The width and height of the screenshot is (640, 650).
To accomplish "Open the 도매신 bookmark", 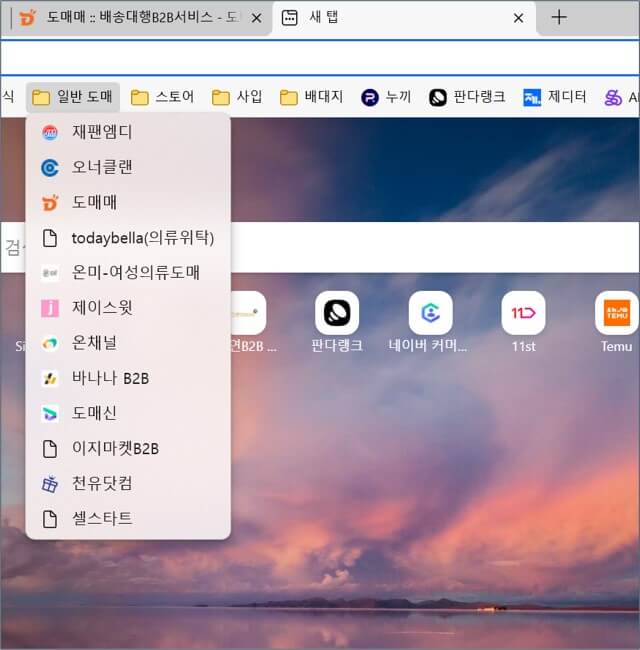I will tap(128, 413).
